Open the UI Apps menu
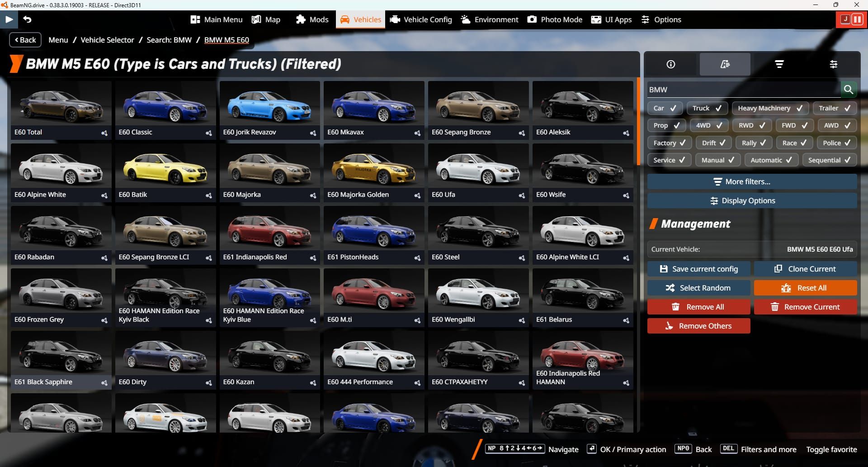 click(x=611, y=19)
